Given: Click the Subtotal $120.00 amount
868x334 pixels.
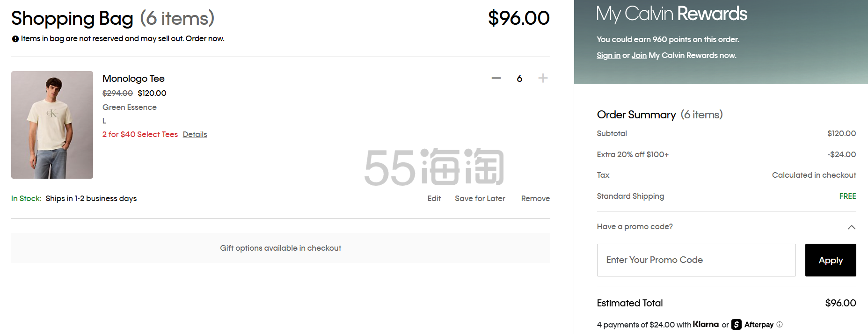Looking at the screenshot, I should point(842,133).
